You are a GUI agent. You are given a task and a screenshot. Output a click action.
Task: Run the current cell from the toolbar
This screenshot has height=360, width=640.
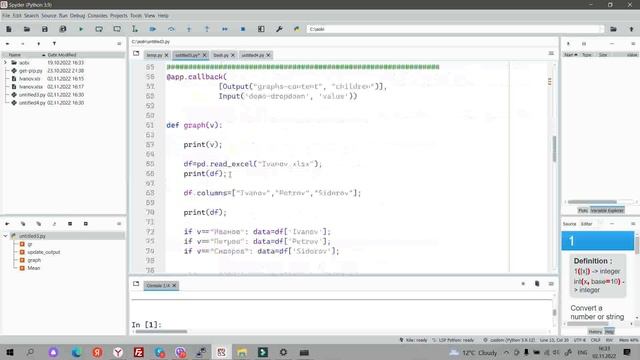click(99, 29)
